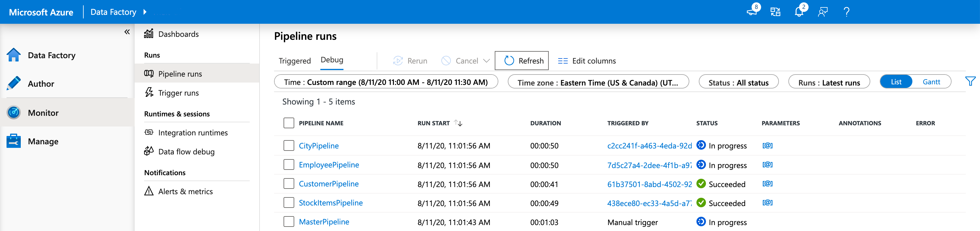Click the Pipeline runs icon in sidebar
The image size is (980, 231).
(x=149, y=73)
